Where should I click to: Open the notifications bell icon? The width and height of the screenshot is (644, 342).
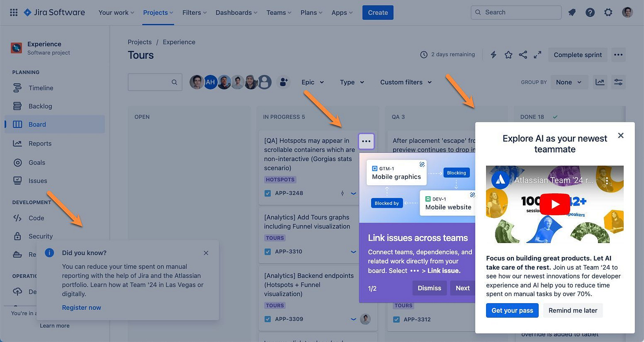click(x=572, y=12)
